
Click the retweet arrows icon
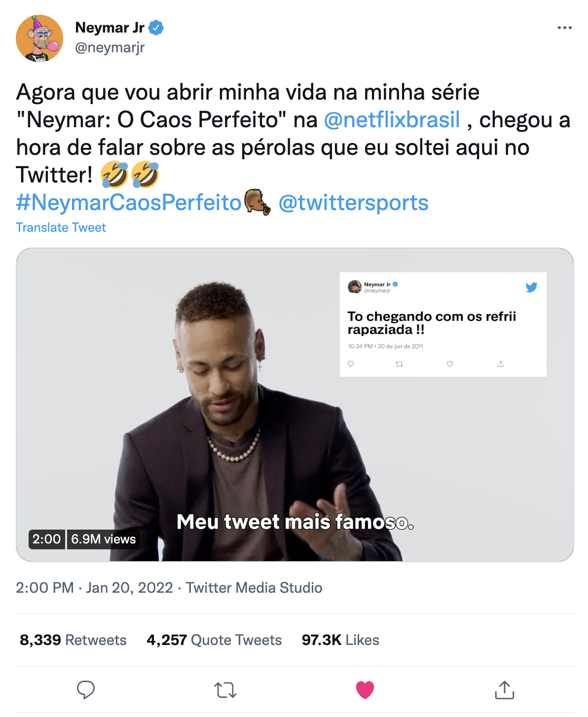click(225, 689)
